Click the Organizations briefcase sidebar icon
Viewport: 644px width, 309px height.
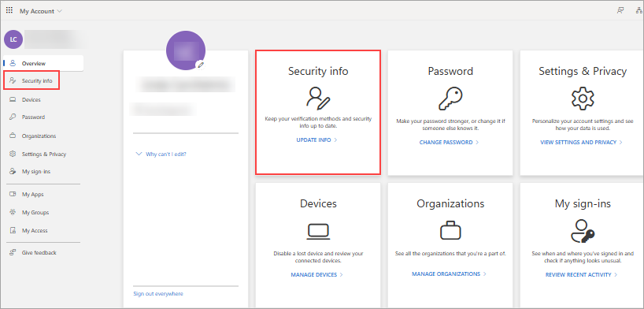(13, 136)
